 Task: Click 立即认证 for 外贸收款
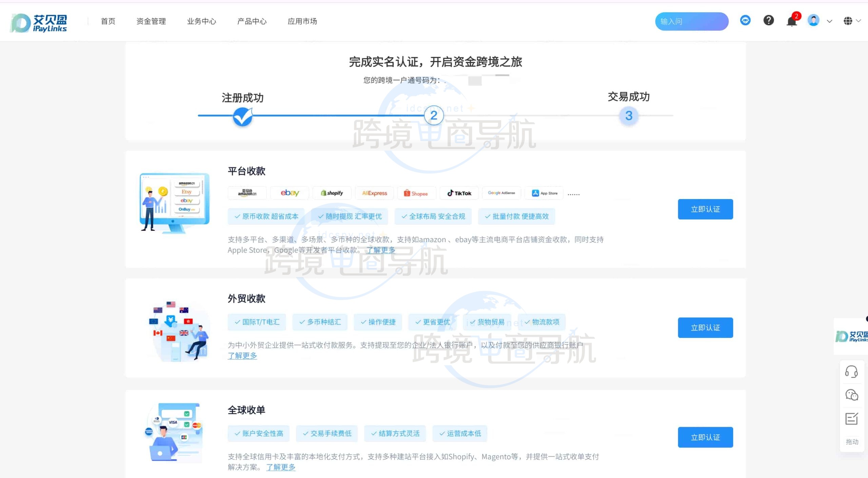(x=705, y=327)
